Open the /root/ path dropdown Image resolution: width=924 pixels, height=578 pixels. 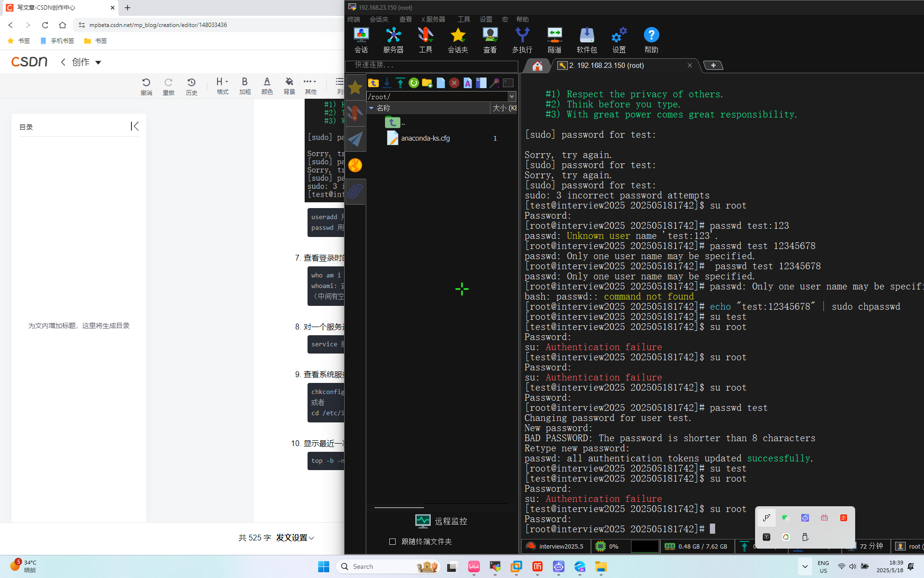pos(512,97)
